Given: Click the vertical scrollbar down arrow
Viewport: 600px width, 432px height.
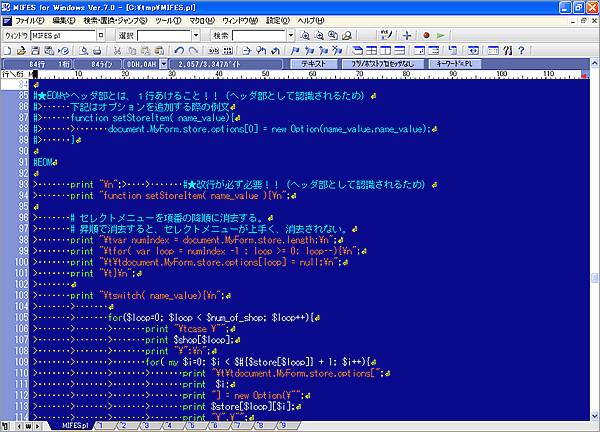Looking at the screenshot, I should tap(595, 416).
